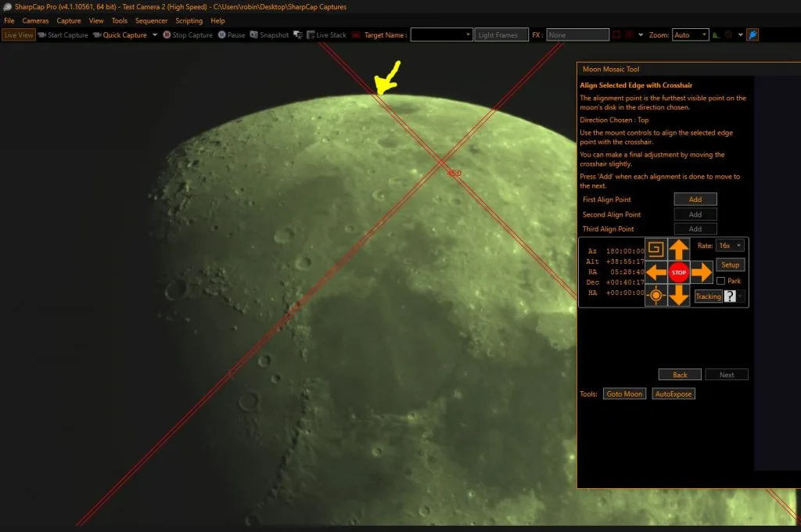Click the sun-shaped target icon
Image resolution: width=801 pixels, height=532 pixels.
[656, 296]
